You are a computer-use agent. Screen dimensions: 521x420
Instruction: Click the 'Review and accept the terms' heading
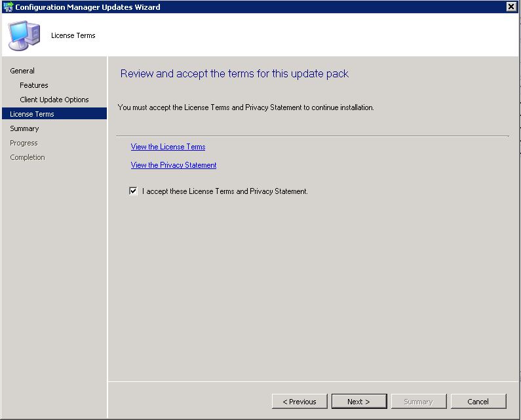234,73
